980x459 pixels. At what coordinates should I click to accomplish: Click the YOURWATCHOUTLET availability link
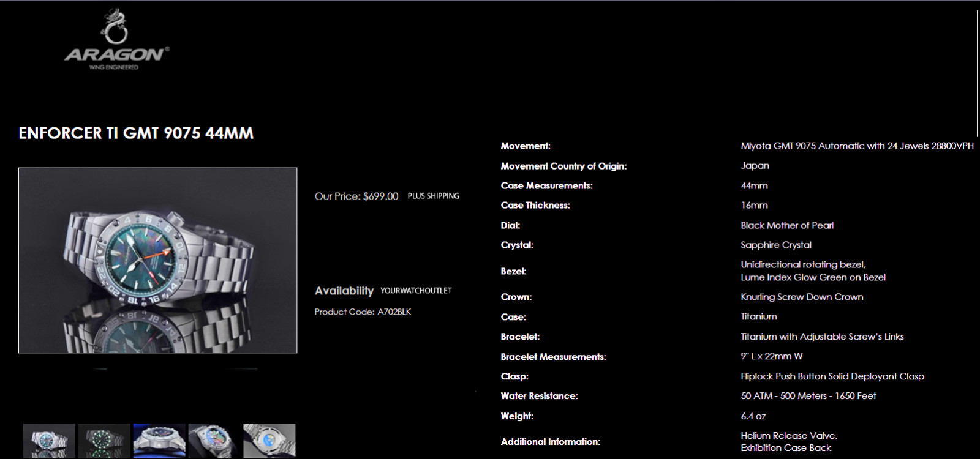[x=416, y=291]
